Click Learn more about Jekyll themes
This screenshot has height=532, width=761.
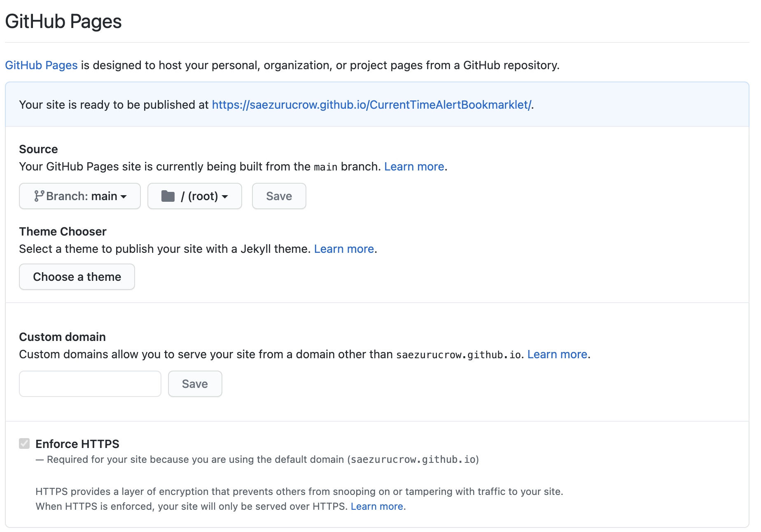click(344, 249)
